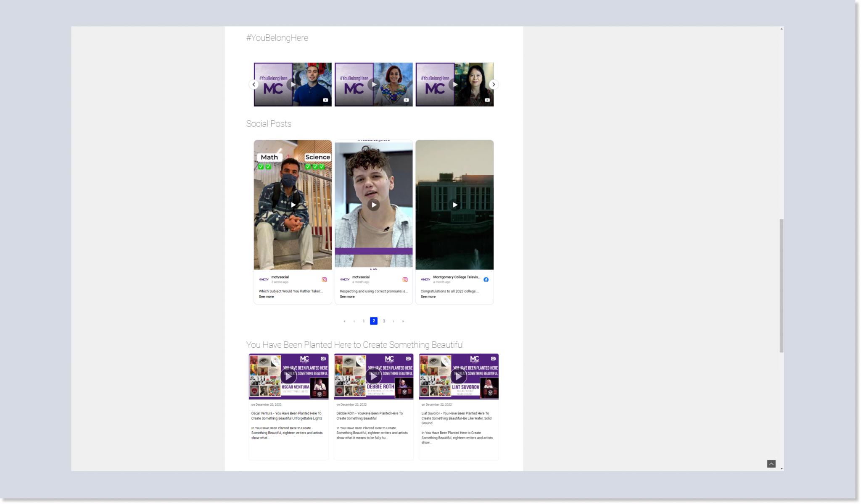
Task: Click the page vertical scrollbar thumb
Action: (782, 286)
